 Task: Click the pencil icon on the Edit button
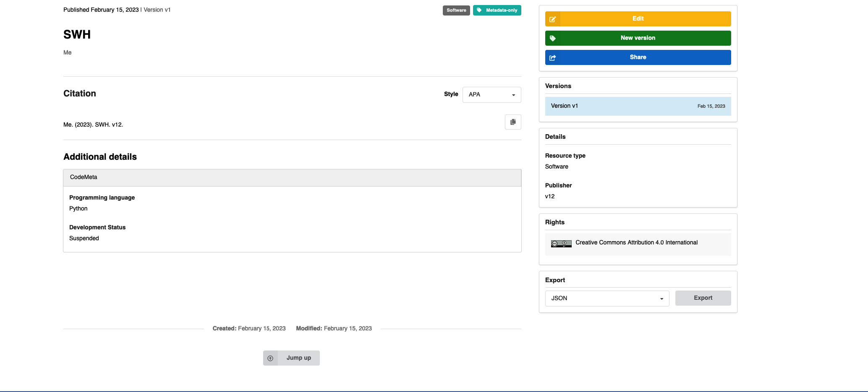tap(552, 19)
